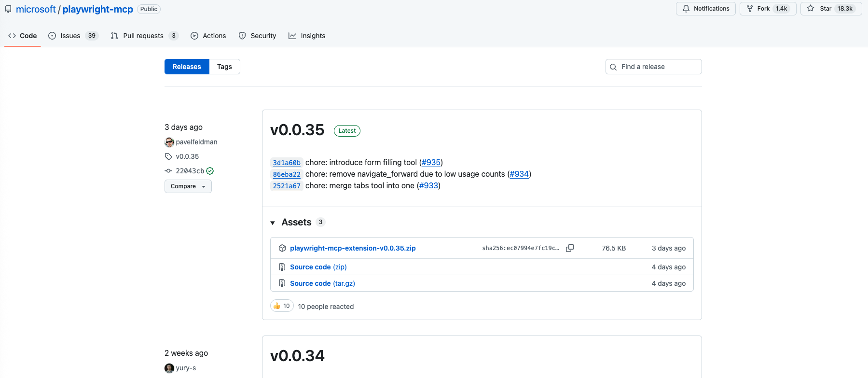868x378 pixels.
Task: Click the Latest badge
Action: [x=347, y=131]
